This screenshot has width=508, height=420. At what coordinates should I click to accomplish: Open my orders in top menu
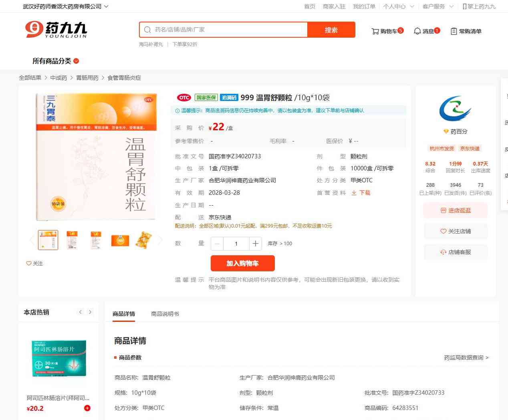pyautogui.click(x=364, y=6)
